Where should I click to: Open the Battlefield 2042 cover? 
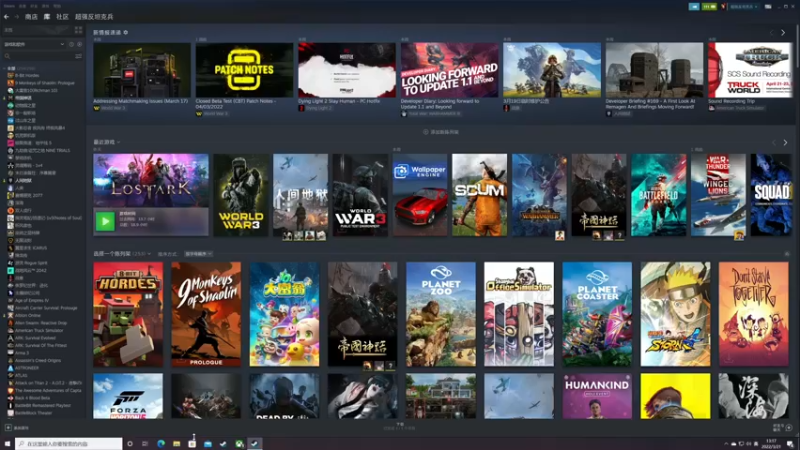pos(659,195)
